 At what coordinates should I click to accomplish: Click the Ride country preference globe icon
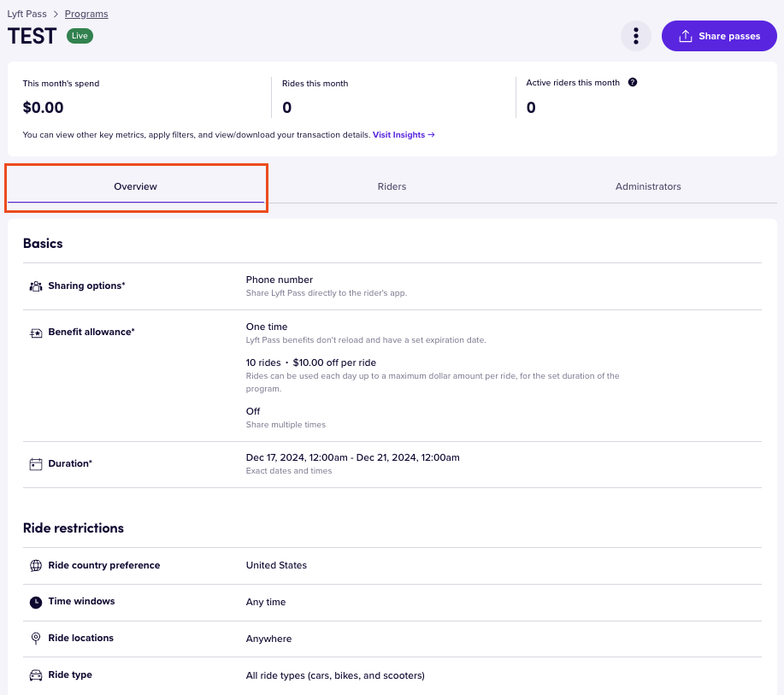point(36,566)
